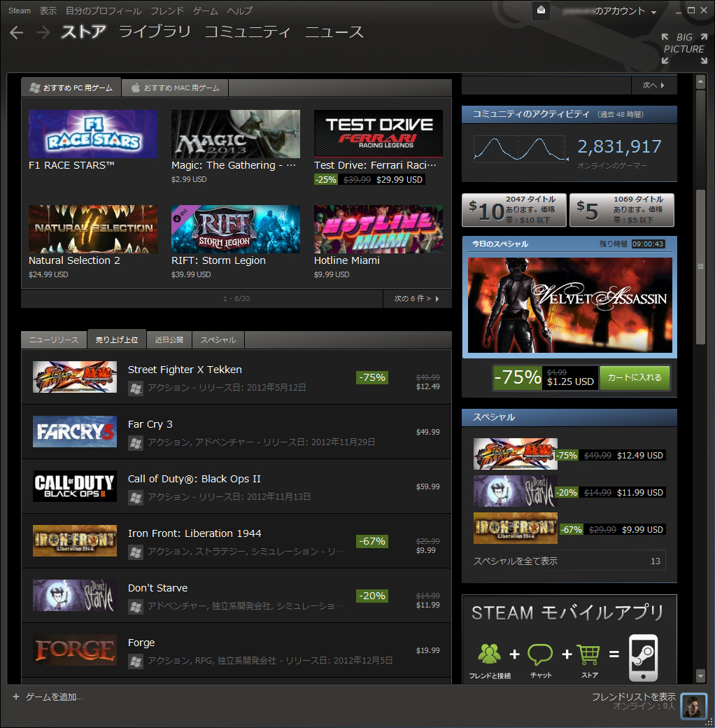Click ゲームを追加 link
The image size is (715, 728).
click(54, 697)
